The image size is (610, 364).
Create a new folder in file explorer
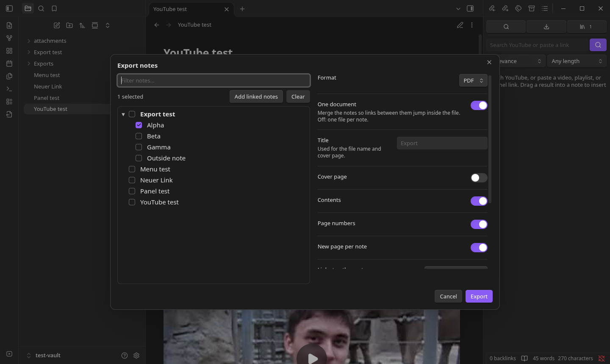pyautogui.click(x=69, y=25)
